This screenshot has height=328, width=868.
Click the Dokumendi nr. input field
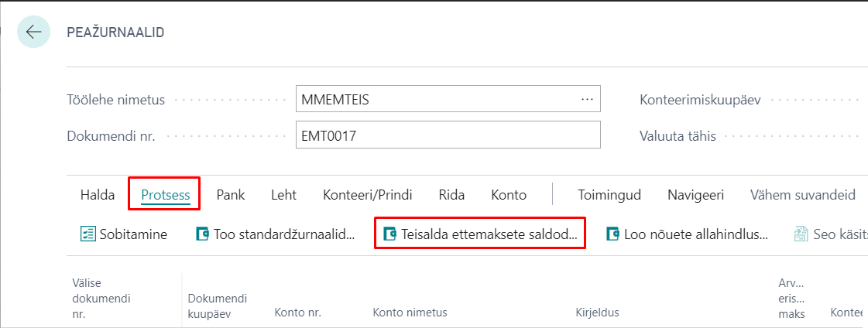448,136
